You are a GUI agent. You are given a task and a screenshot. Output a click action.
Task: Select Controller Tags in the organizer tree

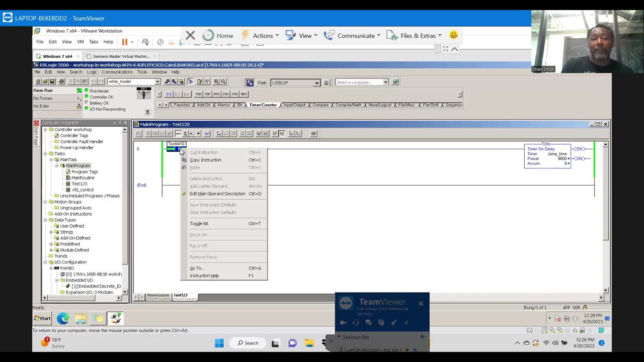pyautogui.click(x=74, y=135)
